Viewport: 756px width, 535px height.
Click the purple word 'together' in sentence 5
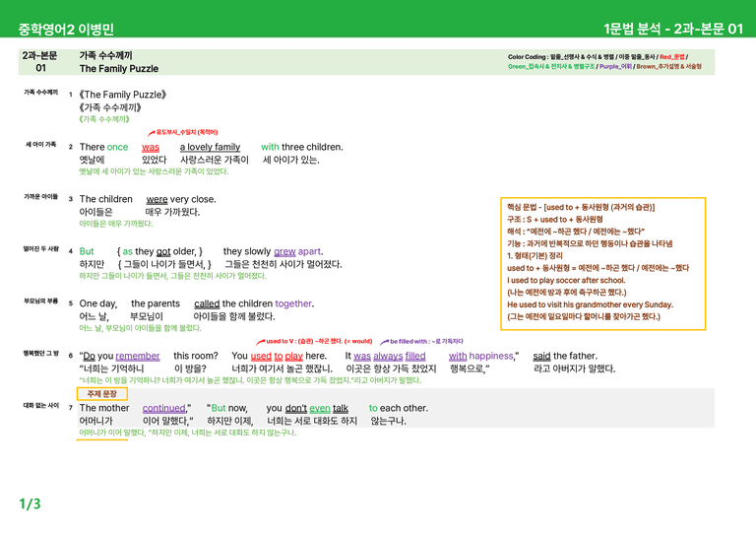click(293, 303)
